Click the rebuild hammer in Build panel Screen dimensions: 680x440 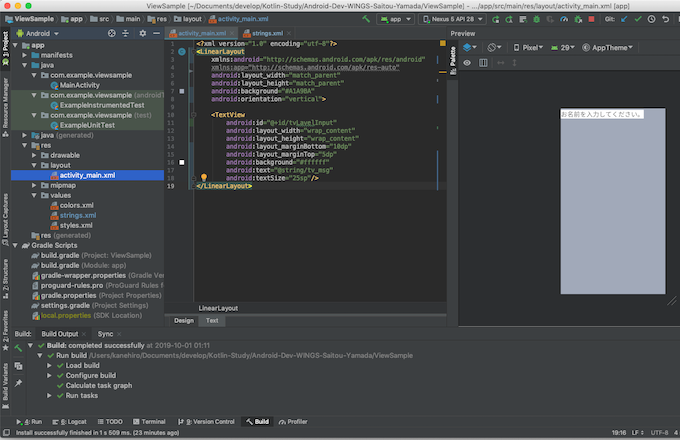tap(18, 348)
